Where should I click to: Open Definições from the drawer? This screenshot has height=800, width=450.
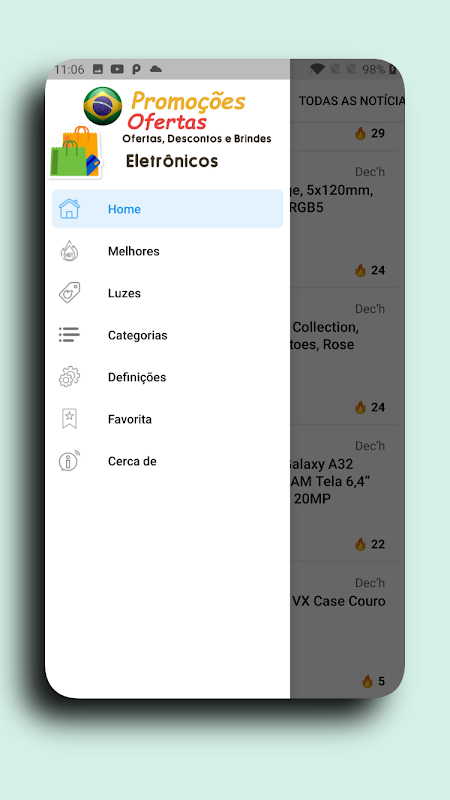click(167, 377)
